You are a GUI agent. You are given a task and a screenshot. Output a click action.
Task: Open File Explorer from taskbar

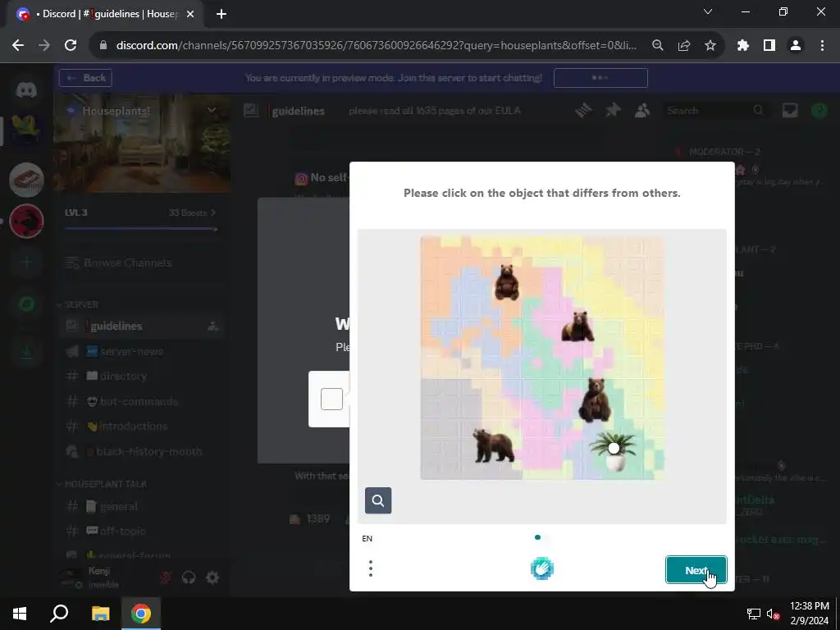coord(100,614)
